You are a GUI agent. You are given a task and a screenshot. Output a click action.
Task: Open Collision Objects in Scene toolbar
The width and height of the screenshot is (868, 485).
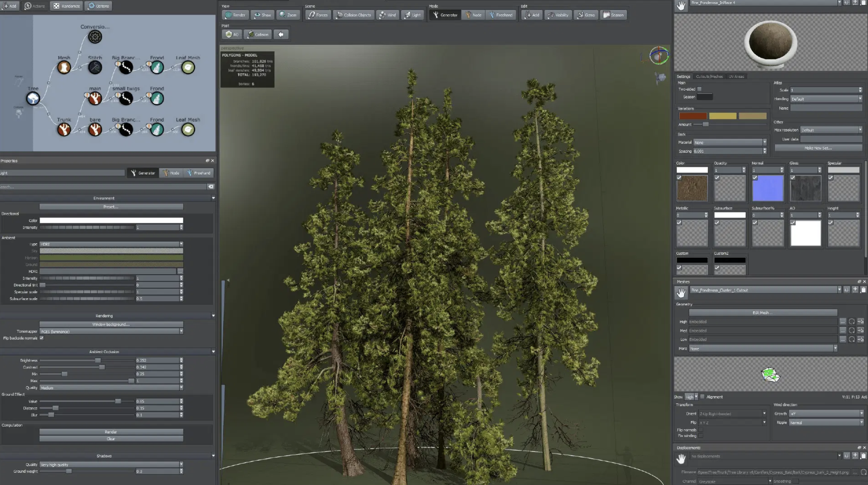pyautogui.click(x=353, y=15)
